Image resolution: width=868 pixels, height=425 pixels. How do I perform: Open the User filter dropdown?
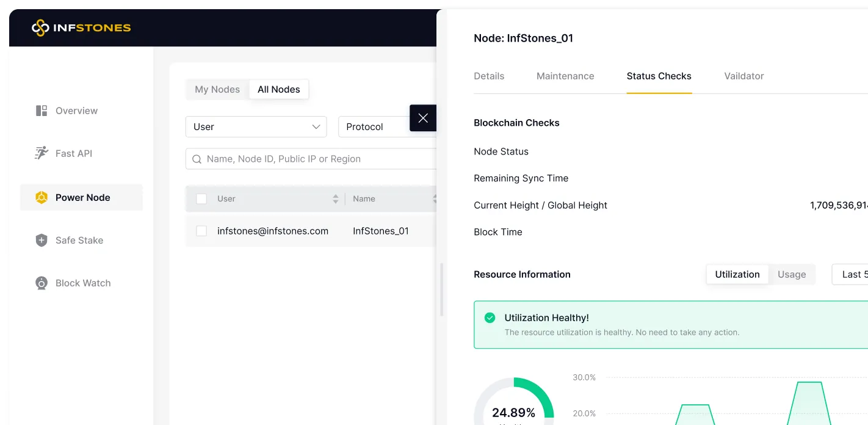[x=256, y=126]
